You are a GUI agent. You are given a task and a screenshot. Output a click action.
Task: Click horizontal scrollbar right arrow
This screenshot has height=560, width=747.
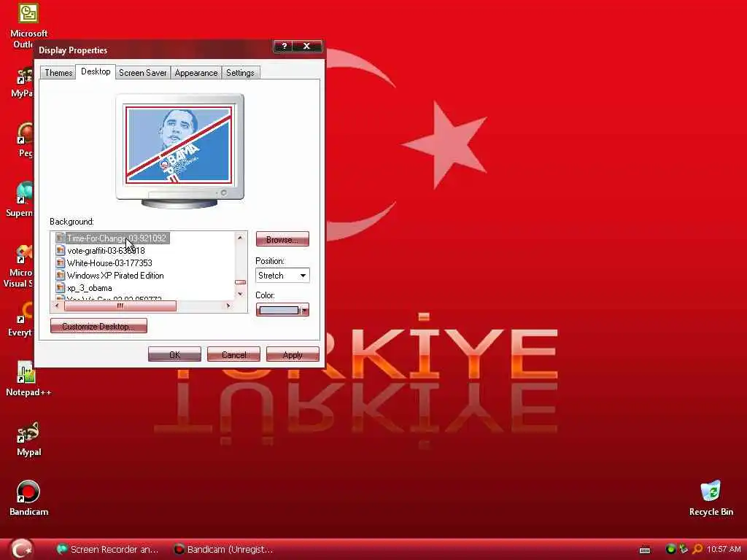(228, 306)
